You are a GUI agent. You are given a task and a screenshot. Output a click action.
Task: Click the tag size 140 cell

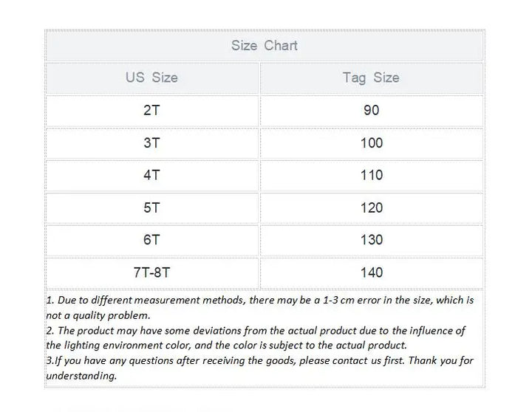pos(371,272)
